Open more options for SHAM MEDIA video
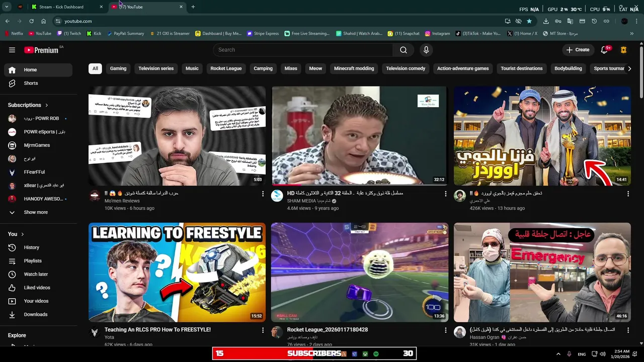The image size is (644, 362). coord(445,194)
